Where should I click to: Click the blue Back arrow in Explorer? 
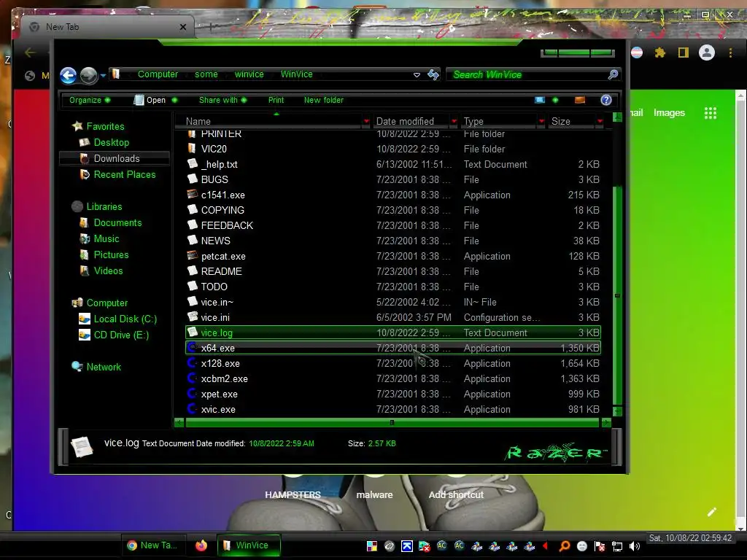[68, 75]
